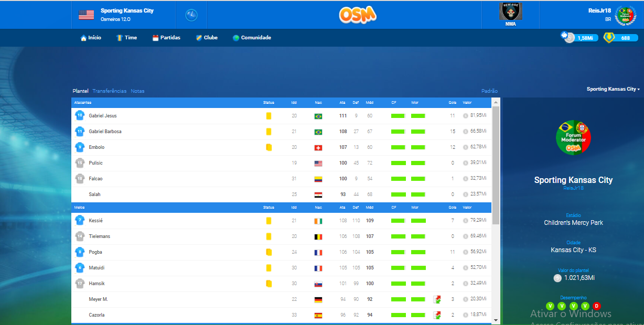Click the yellow card icon for Embolo

click(x=269, y=147)
